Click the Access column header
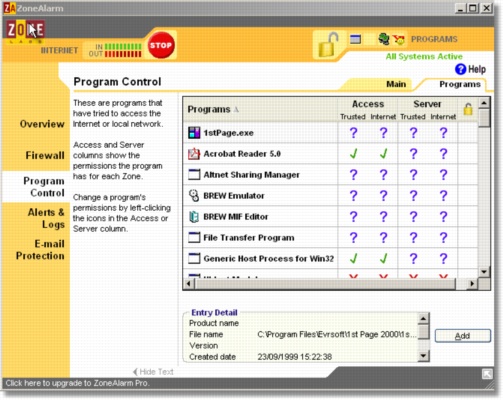The image size is (503, 400). point(368,104)
